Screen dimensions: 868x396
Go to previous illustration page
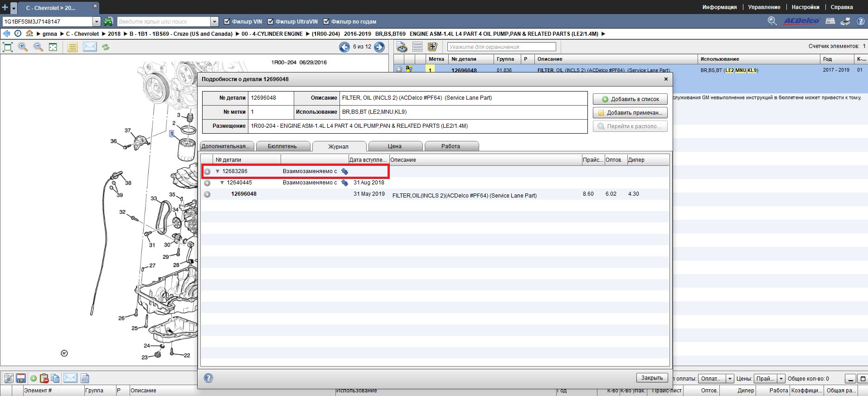point(344,47)
